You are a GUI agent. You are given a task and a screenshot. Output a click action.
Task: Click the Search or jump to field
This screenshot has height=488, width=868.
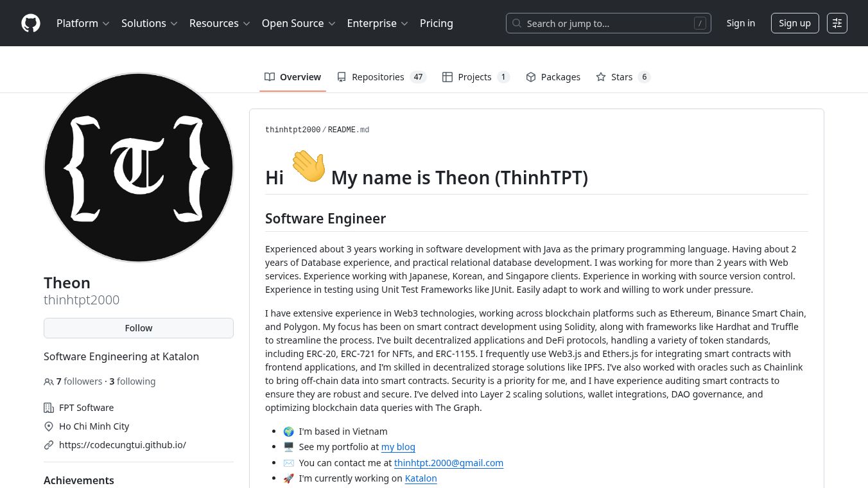tap(608, 24)
